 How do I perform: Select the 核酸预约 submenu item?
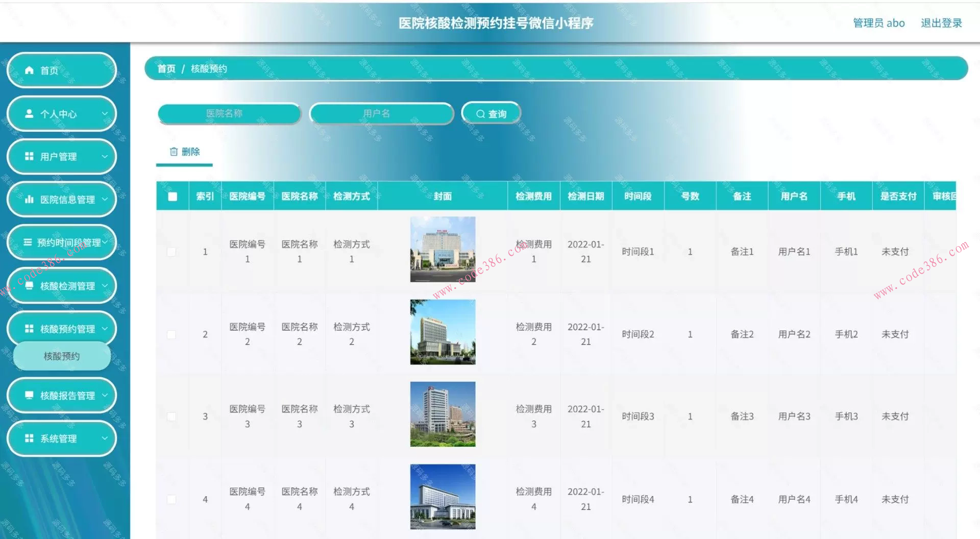coord(62,356)
